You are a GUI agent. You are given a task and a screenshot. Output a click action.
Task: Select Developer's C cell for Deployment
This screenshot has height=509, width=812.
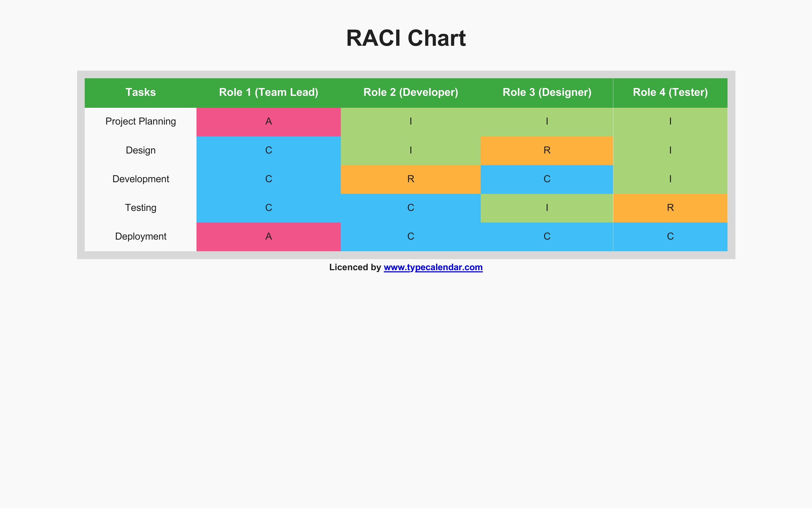tap(411, 237)
